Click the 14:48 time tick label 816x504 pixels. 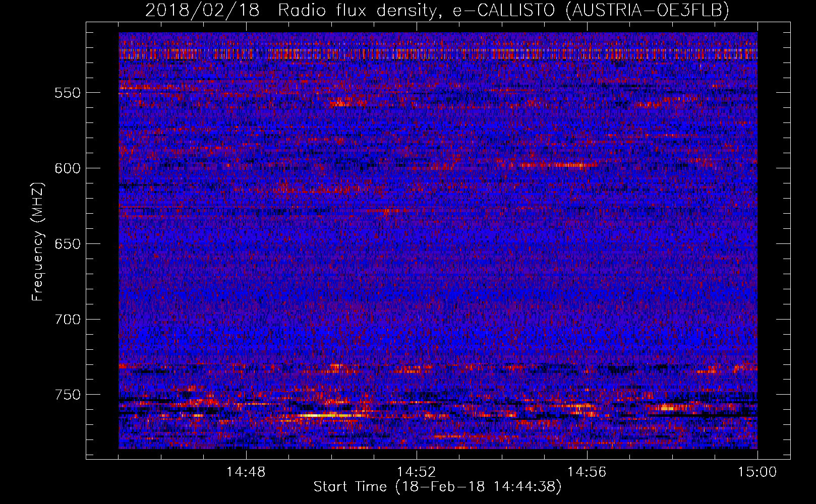pos(246,472)
